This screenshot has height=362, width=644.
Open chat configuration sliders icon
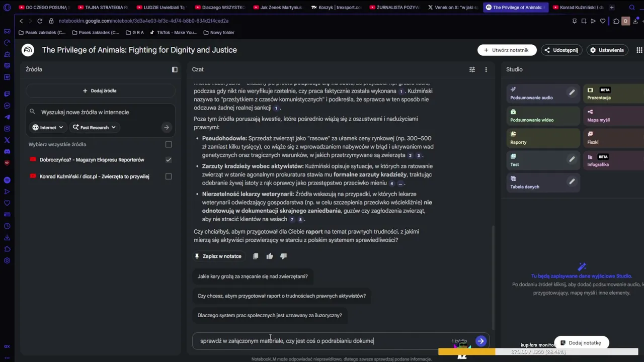(x=472, y=69)
